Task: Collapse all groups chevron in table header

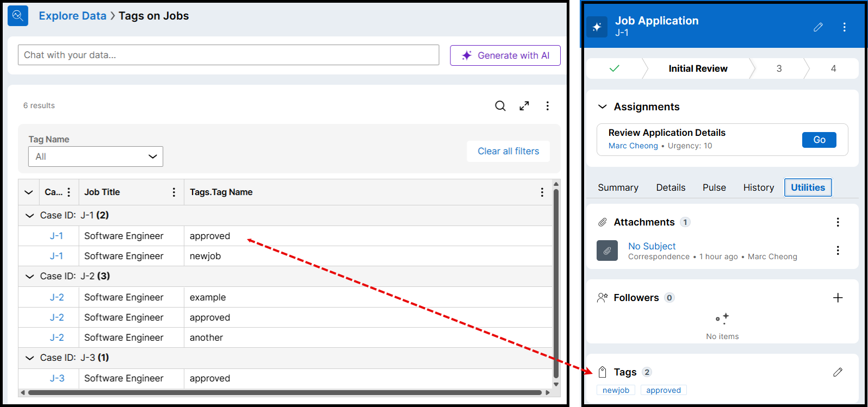Action: tap(29, 192)
